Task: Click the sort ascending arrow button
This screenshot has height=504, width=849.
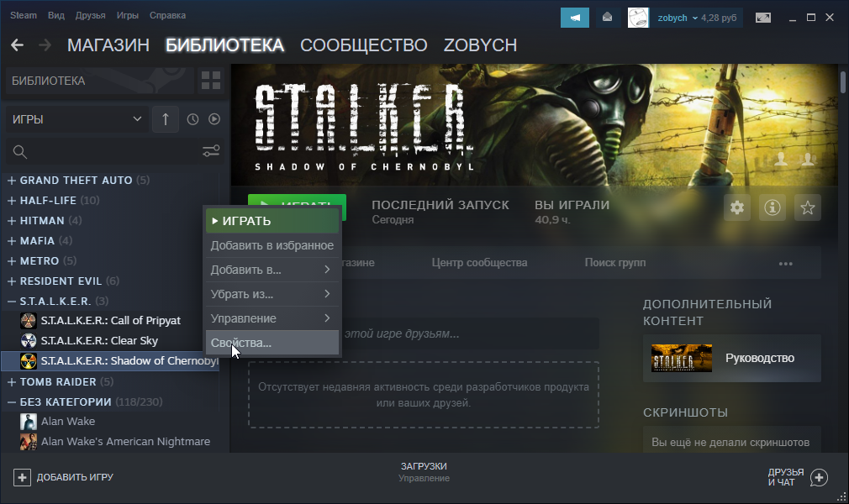Action: pyautogui.click(x=165, y=119)
